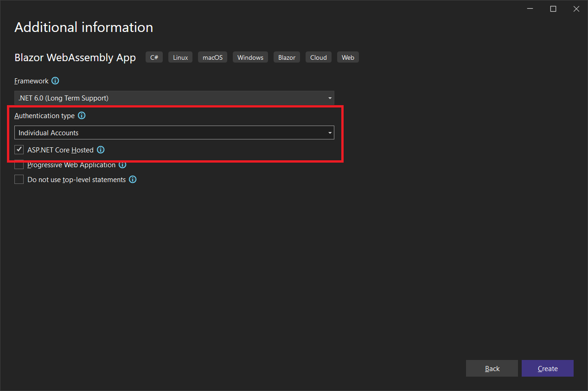
Task: Click the Blazor WebAssembly App title
Action: [75, 57]
